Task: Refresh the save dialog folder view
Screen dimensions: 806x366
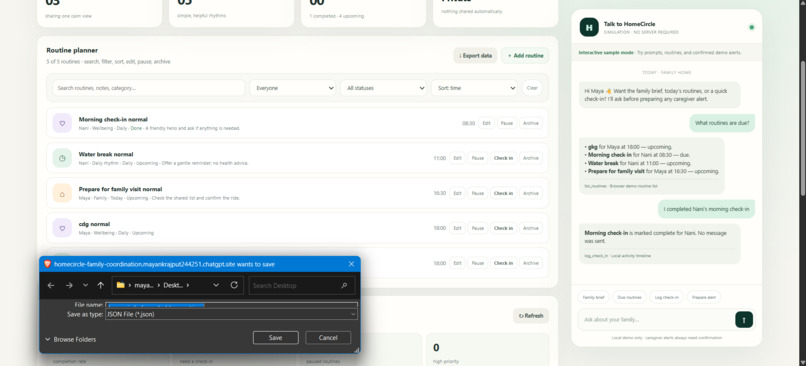Action: coord(234,285)
